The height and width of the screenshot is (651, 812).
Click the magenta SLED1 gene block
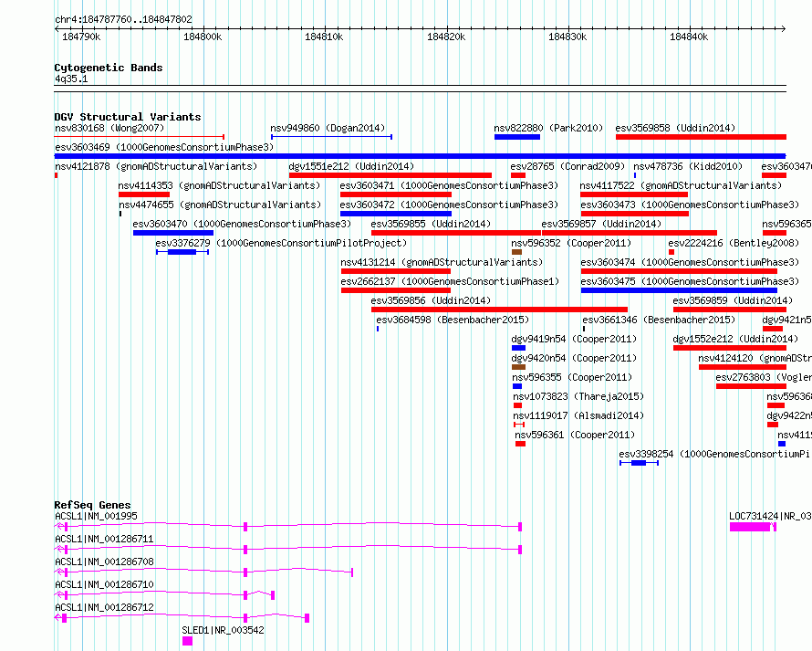click(187, 641)
